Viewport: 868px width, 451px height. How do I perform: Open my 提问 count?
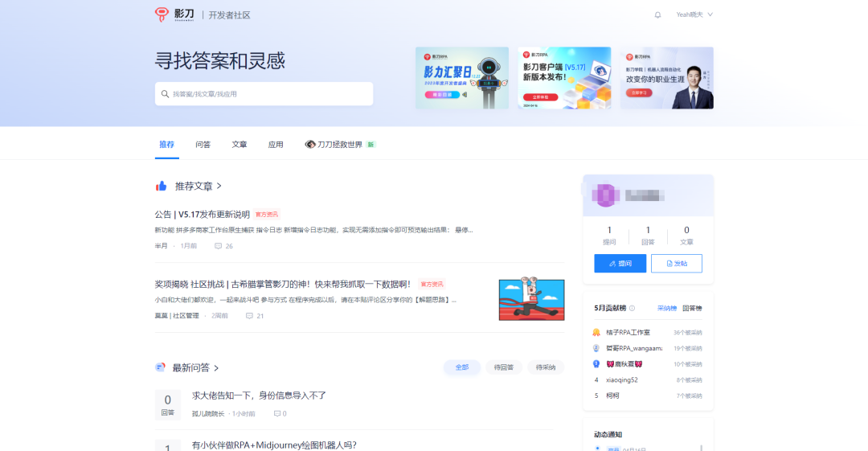(x=609, y=236)
